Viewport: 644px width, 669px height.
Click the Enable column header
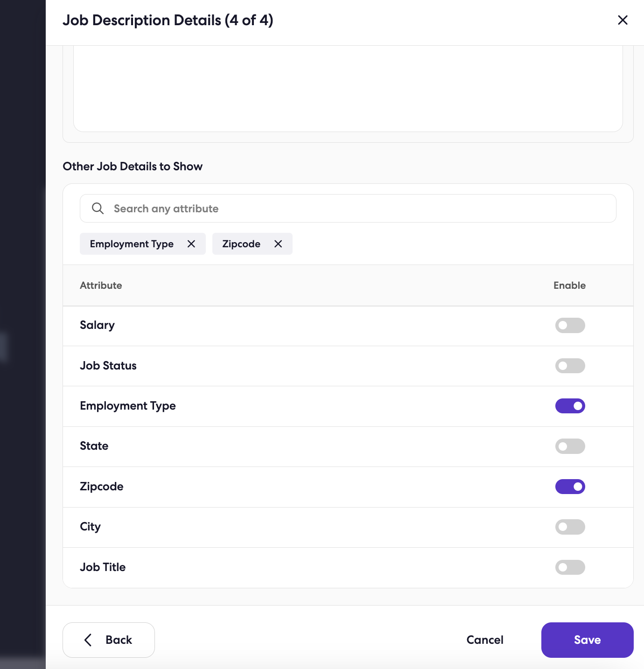(x=569, y=286)
